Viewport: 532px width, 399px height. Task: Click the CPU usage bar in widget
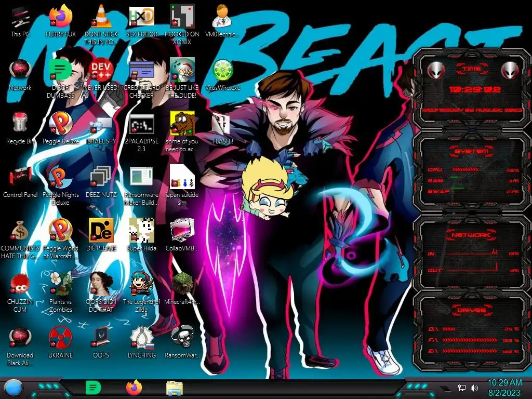point(464,169)
